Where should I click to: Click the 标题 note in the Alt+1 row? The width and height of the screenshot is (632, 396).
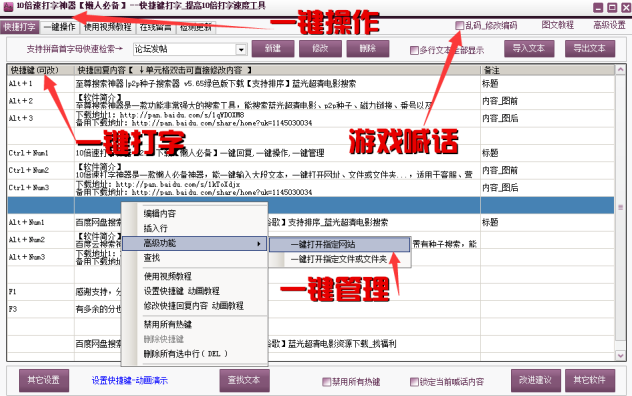[x=548, y=84]
